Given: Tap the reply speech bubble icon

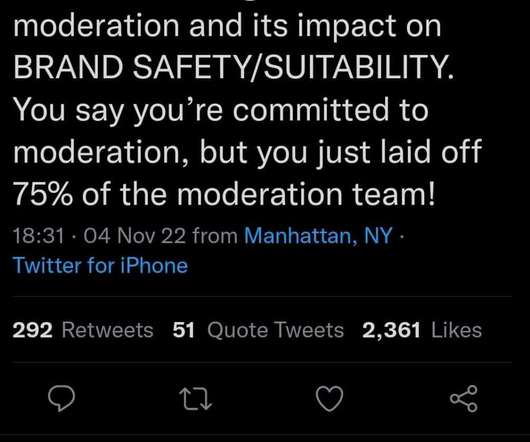Looking at the screenshot, I should [62, 398].
